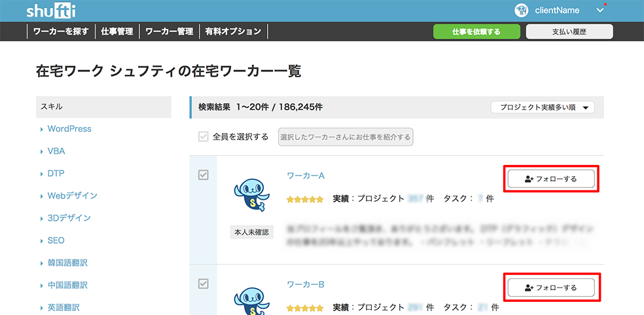Viewport: 644px width, 315px height.
Task: Open 支払い履歴 payment history
Action: (569, 31)
